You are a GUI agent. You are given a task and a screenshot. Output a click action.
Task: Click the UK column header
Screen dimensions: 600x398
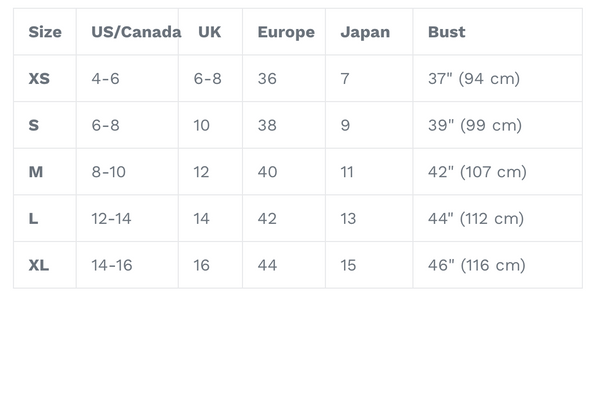coord(209,32)
